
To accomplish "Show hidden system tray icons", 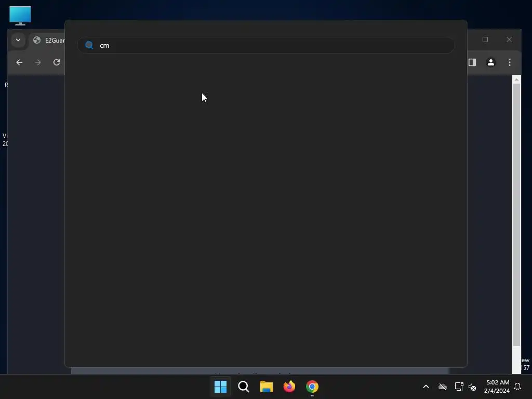I will tap(426, 387).
